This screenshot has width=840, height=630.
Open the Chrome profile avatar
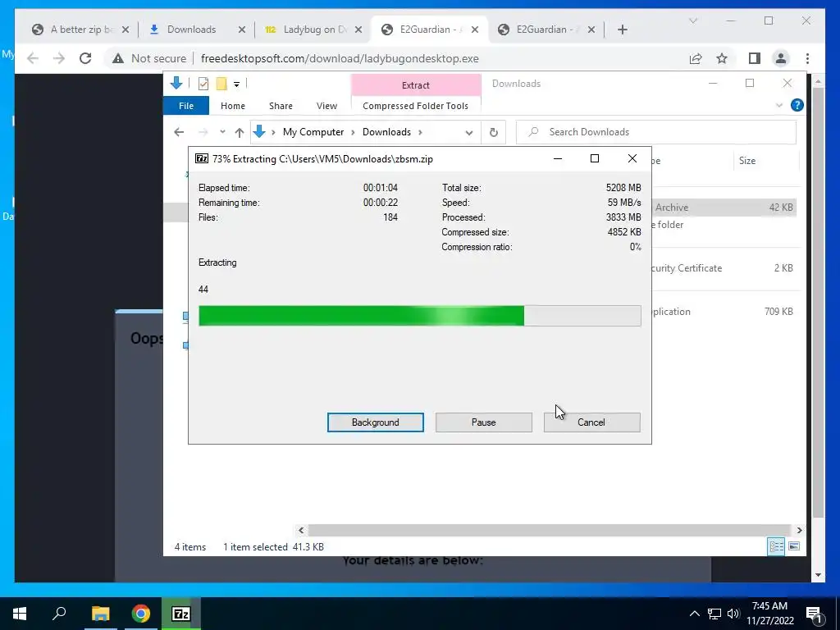[x=781, y=58]
